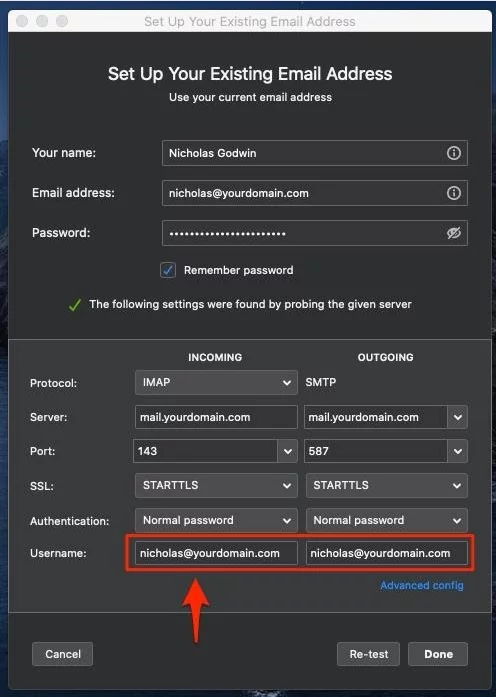Expand the outgoing server dropdown arrow
Viewport: 496px width, 697px height.
(x=457, y=417)
